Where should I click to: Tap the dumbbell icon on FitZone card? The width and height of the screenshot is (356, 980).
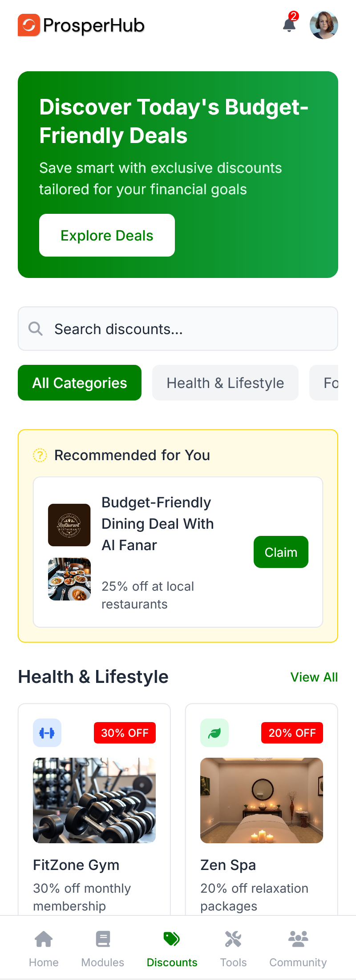tap(47, 733)
